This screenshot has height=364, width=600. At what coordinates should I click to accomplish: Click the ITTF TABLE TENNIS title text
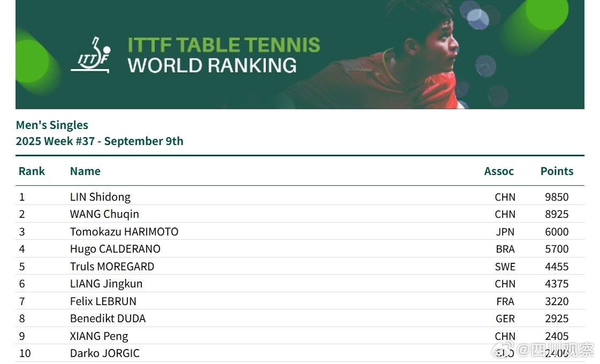(224, 45)
